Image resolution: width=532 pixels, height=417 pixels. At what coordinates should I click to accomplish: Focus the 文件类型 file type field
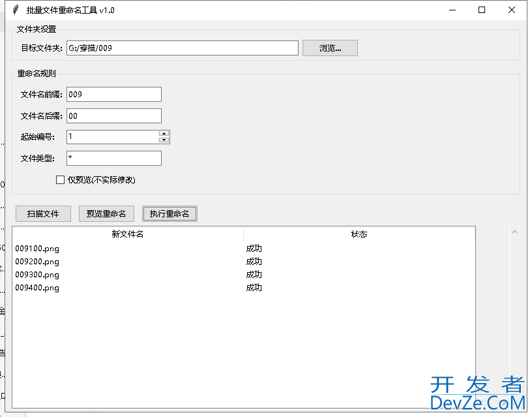113,158
